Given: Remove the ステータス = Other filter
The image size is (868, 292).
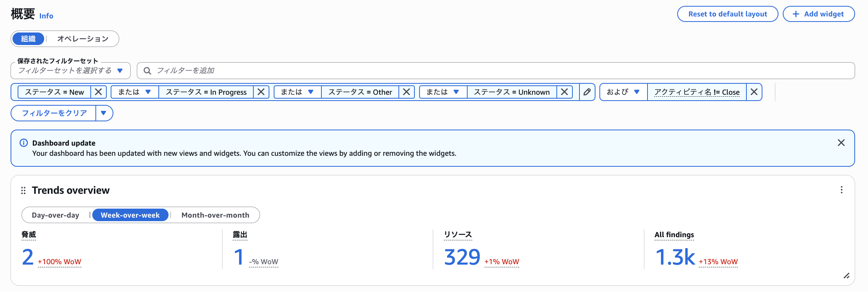Looking at the screenshot, I should [407, 92].
